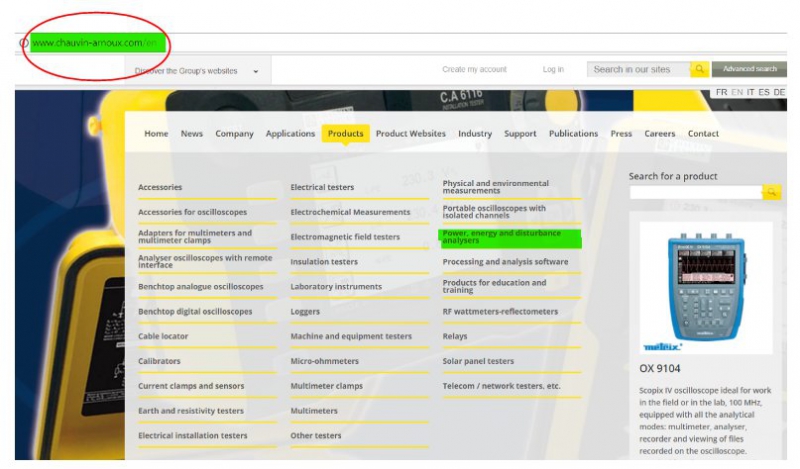The width and height of the screenshot is (800, 469).
Task: Open the Support menu item
Action: click(x=520, y=134)
